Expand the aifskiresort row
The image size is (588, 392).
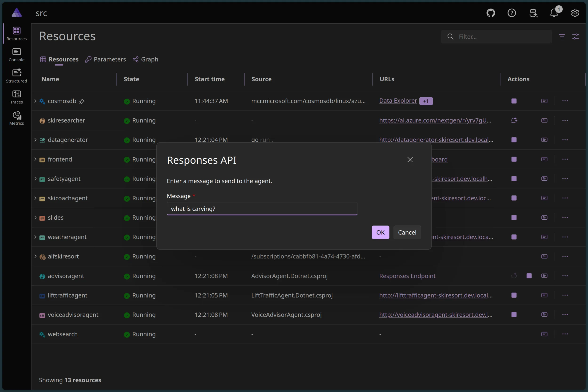(35, 257)
